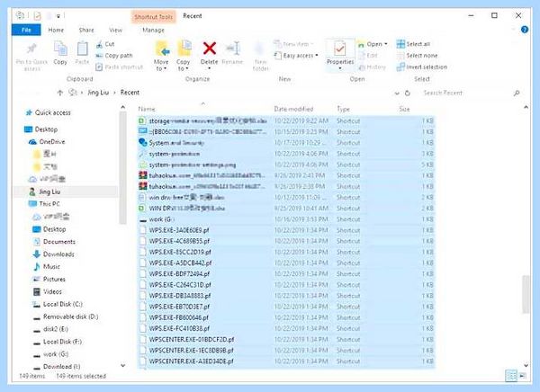Viewport: 540px width, 392px height.
Task: Open the Quick Access Toolbar customize arrow
Action: 58,16
